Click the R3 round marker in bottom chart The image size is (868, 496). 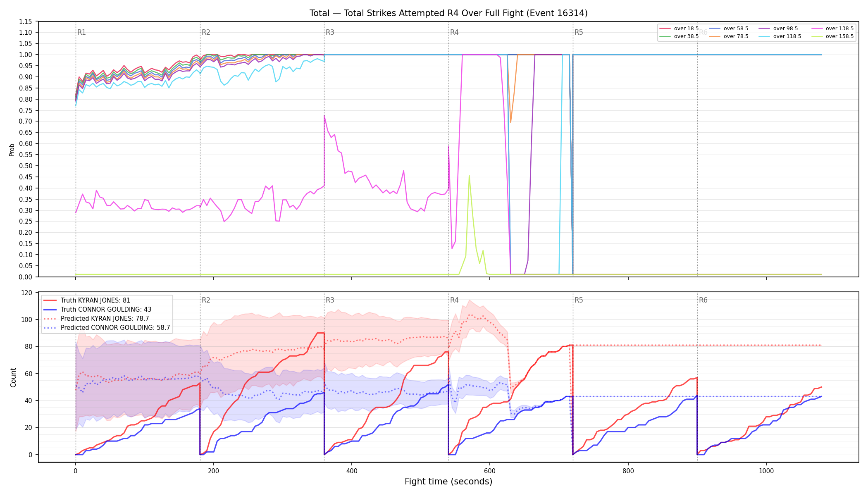coord(330,300)
